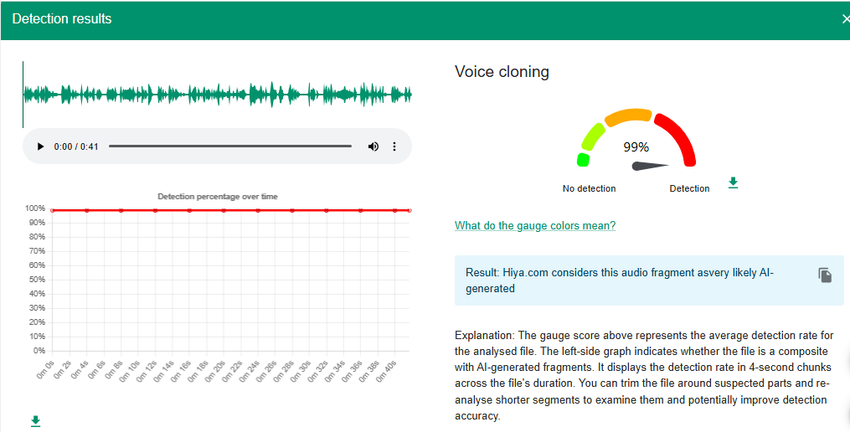
Task: Click the 'Voice cloning' heading
Action: pos(502,72)
